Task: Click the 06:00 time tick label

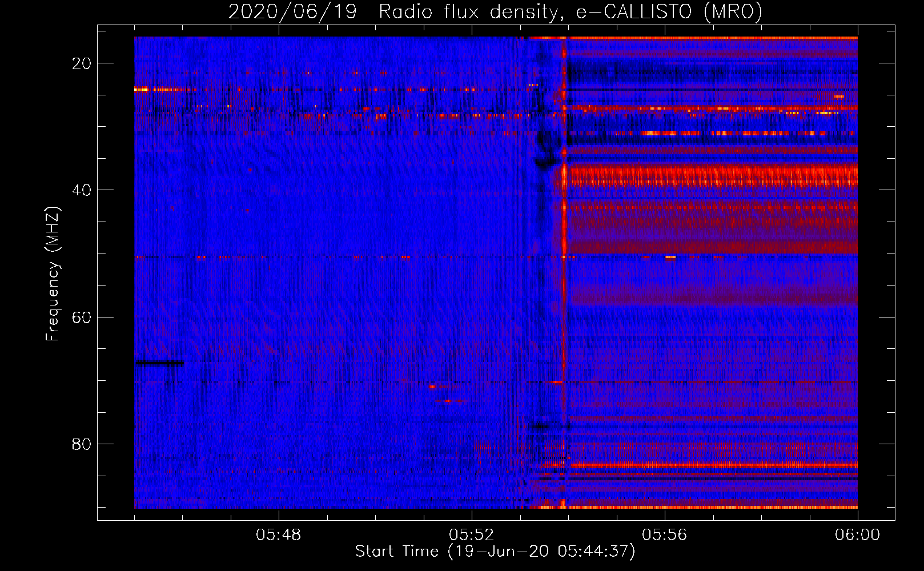Action: click(x=857, y=535)
